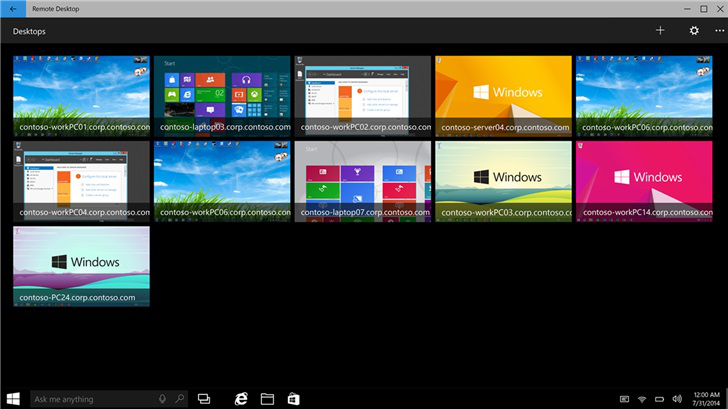Open the Store app from taskbar
This screenshot has height=409, width=728.
(x=294, y=399)
